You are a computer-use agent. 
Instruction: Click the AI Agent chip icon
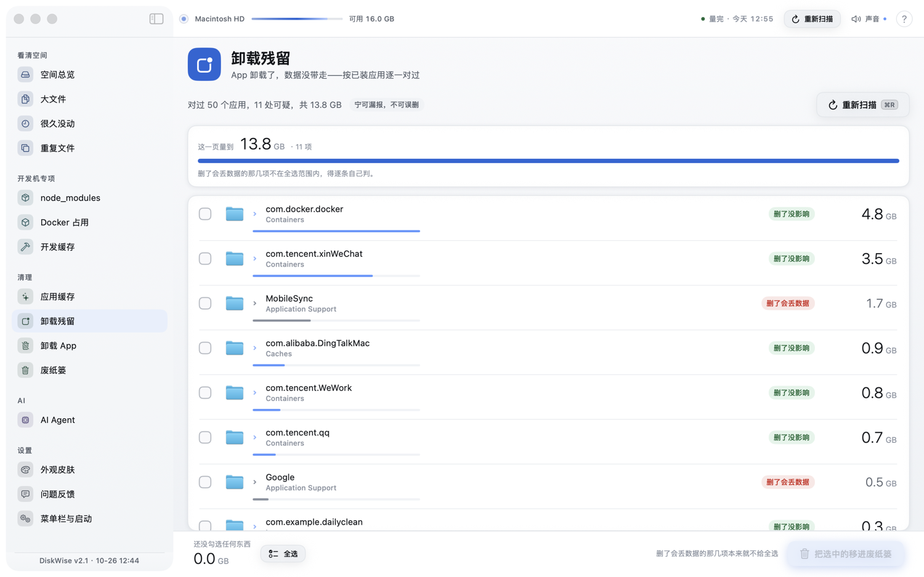(25, 420)
